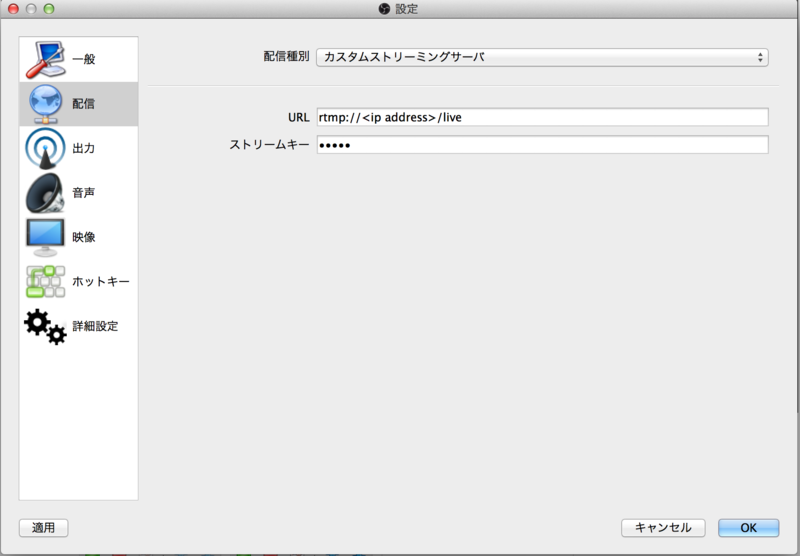800x556 pixels.
Task: Open the 出力 broadcast antenna icon
Action: [x=45, y=148]
